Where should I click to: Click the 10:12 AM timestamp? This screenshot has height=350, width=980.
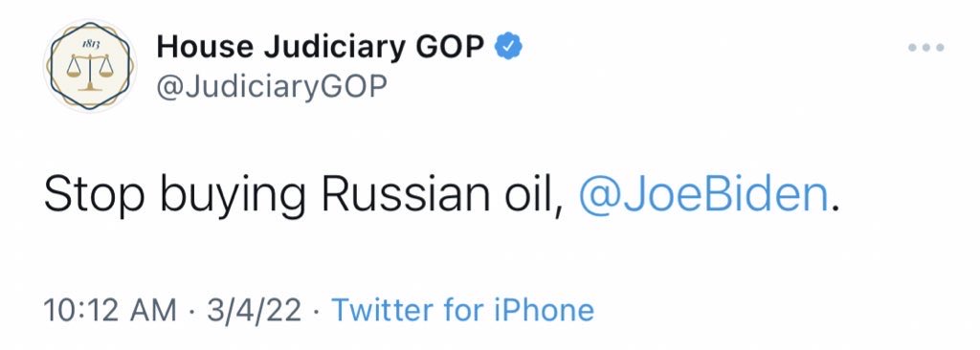tap(110, 310)
